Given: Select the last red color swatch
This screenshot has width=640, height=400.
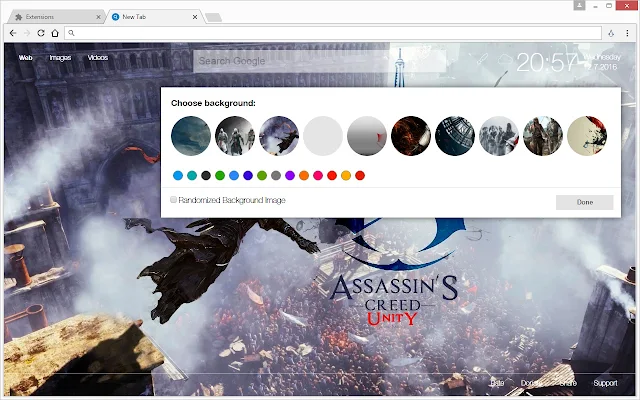Looking at the screenshot, I should [360, 176].
